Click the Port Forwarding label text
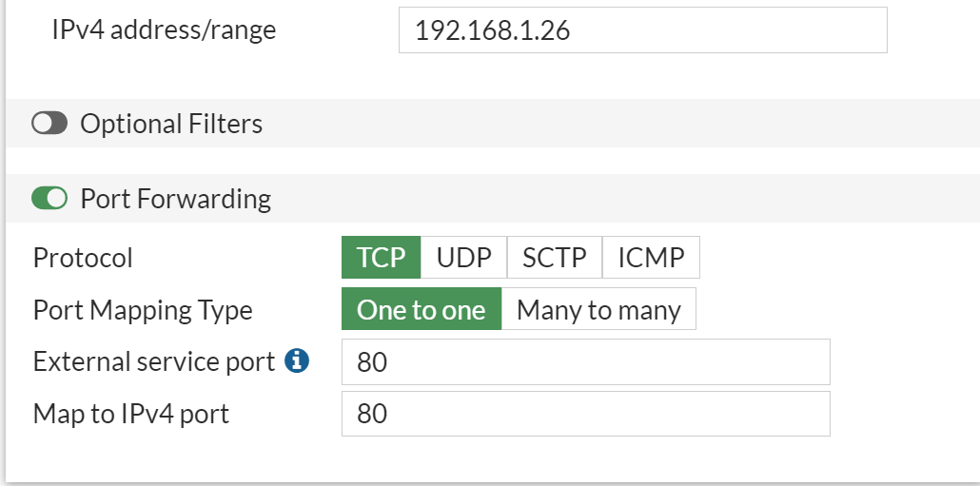Screen dimensions: 980x486 pyautogui.click(x=176, y=199)
